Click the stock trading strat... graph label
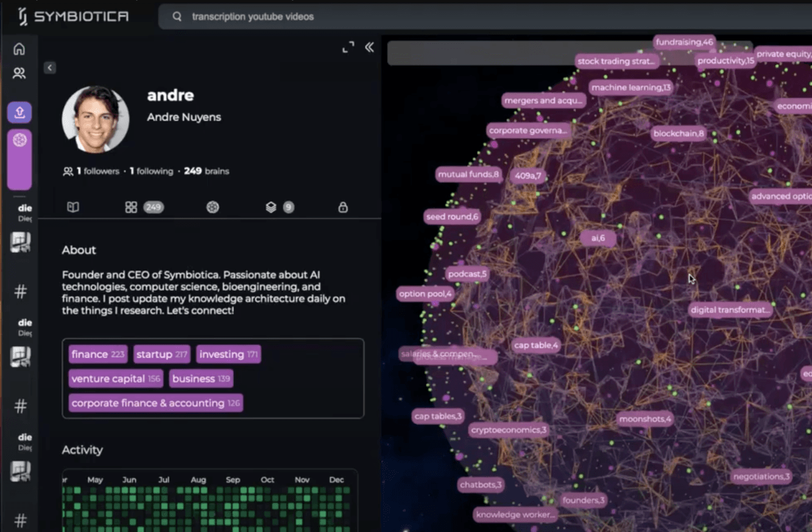812x532 pixels. point(618,61)
